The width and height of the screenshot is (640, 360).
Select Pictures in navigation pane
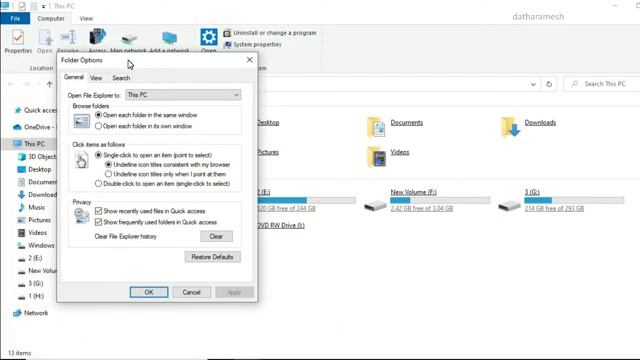tap(35, 220)
